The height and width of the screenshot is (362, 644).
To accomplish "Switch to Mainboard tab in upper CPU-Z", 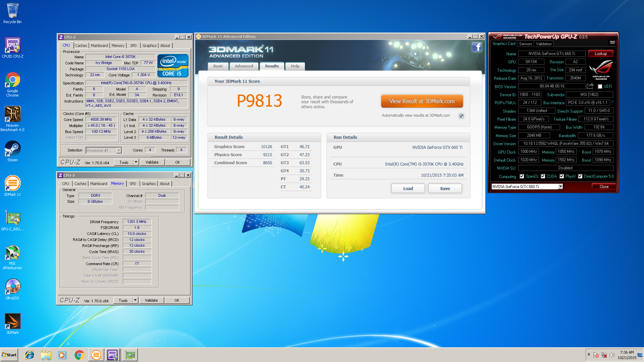I will coord(99,46).
